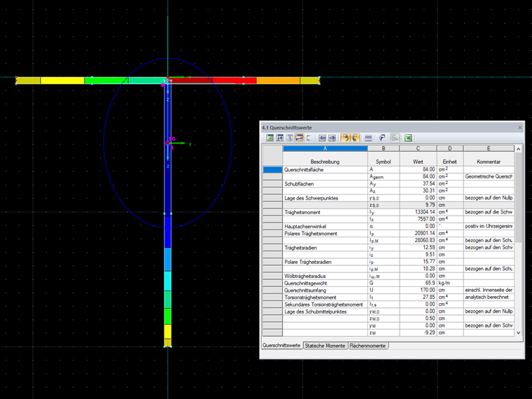The image size is (532, 399).
Task: Close the 4.1 Querschnittswerte panel
Action: tap(519, 127)
